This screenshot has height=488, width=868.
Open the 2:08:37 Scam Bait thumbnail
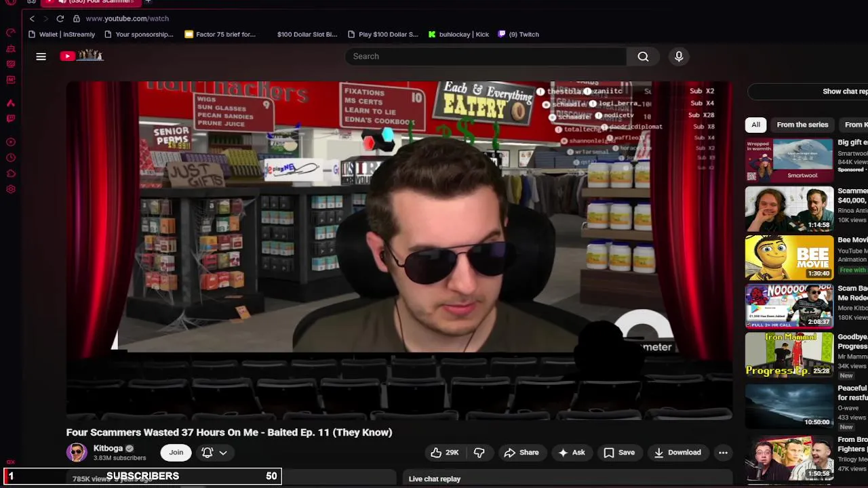click(789, 306)
